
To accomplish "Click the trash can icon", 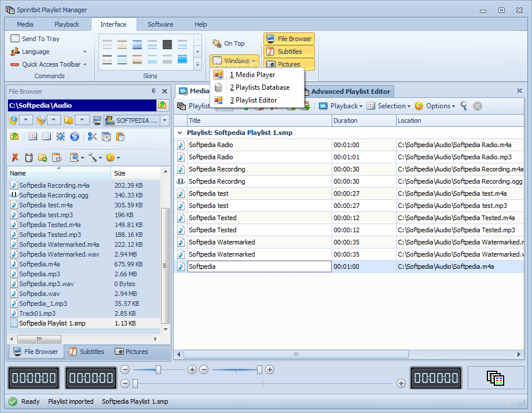I will pos(29,158).
